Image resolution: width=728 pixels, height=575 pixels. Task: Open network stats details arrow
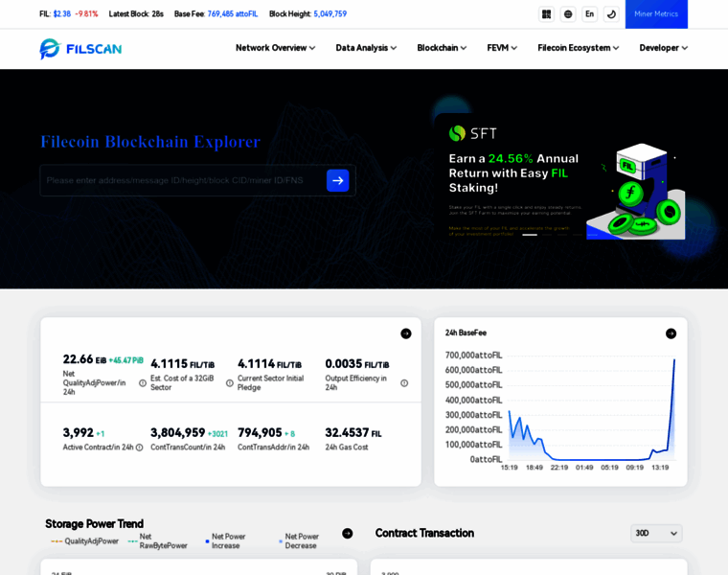click(406, 333)
